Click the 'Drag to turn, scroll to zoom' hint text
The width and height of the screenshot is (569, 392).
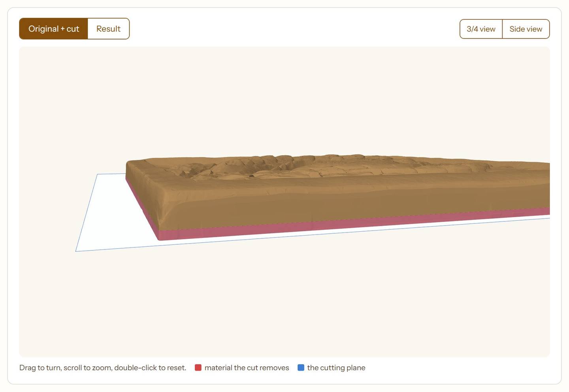click(103, 368)
